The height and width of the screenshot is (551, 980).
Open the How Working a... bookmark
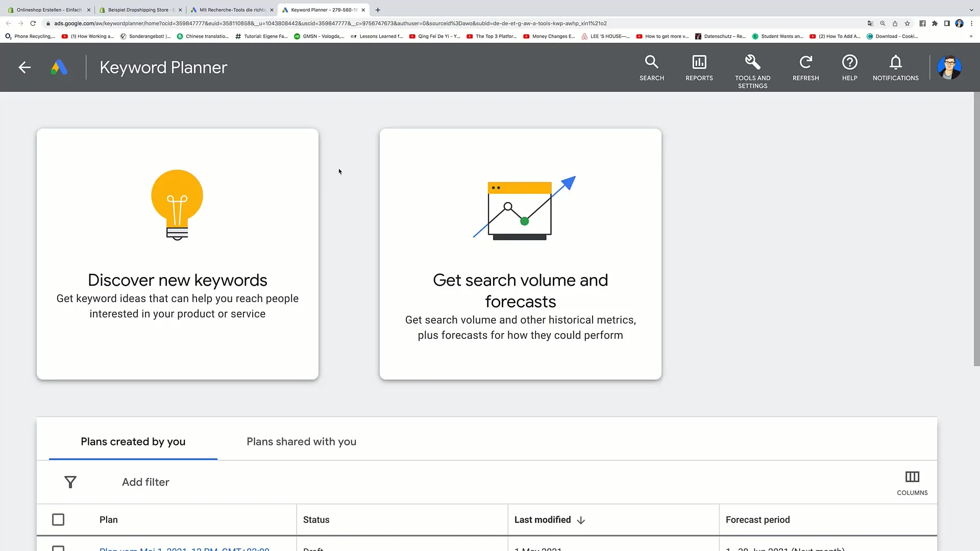[x=87, y=36]
